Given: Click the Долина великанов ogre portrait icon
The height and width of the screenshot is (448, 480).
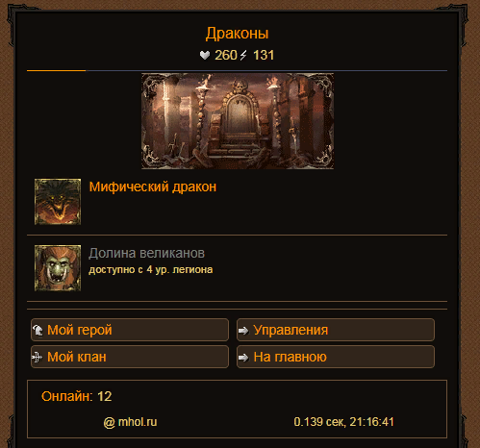Looking at the screenshot, I should click(58, 268).
